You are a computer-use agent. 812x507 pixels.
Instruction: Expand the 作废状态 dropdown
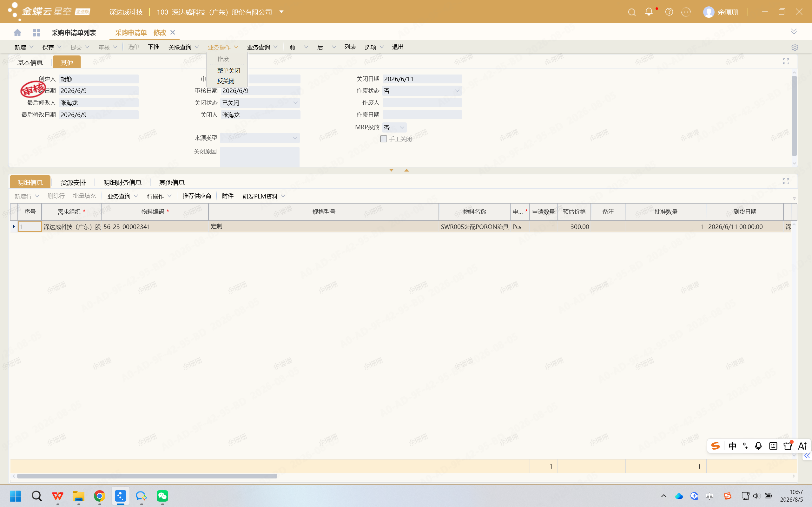tap(457, 91)
